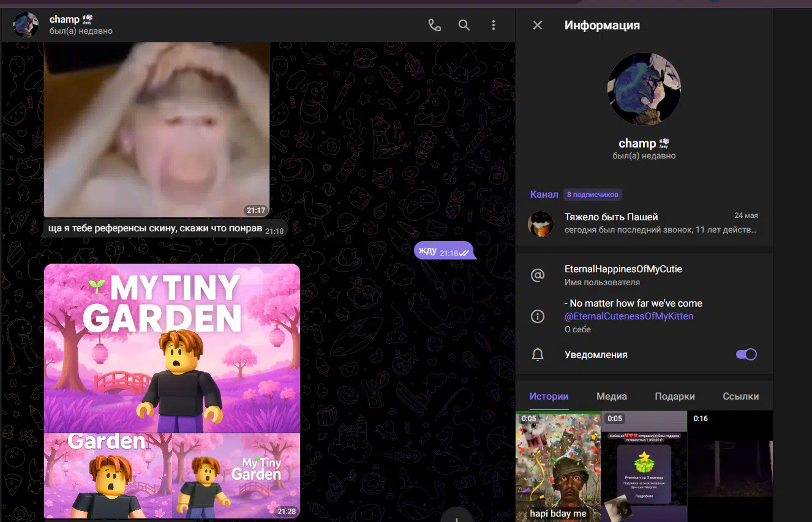Click the Тяжело быть Пашей channel avatar
Image resolution: width=812 pixels, height=522 pixels.
click(x=541, y=223)
